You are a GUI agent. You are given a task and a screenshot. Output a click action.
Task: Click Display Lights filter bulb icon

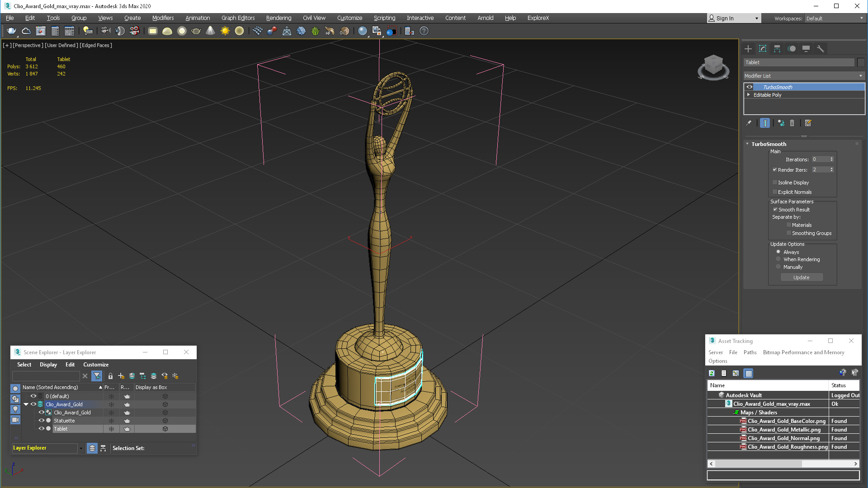click(x=15, y=409)
